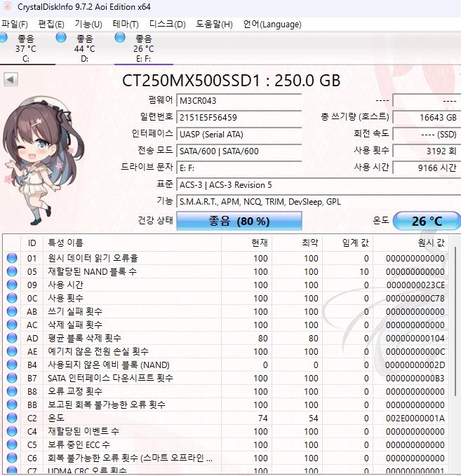Open the 언어(Language) menu
The height and width of the screenshot is (476, 461).
[272, 24]
